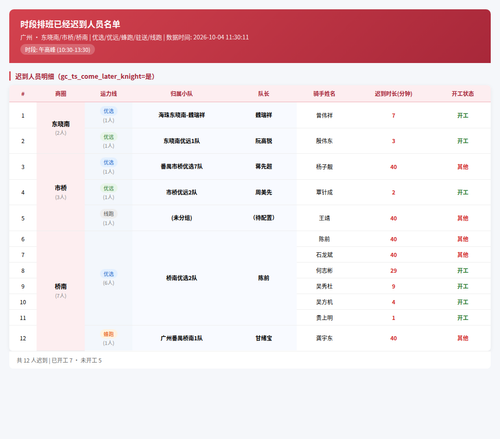Image resolution: width=500 pixels, height=439 pixels.
Task: Click late duration 3 in row 2
Action: point(393,141)
